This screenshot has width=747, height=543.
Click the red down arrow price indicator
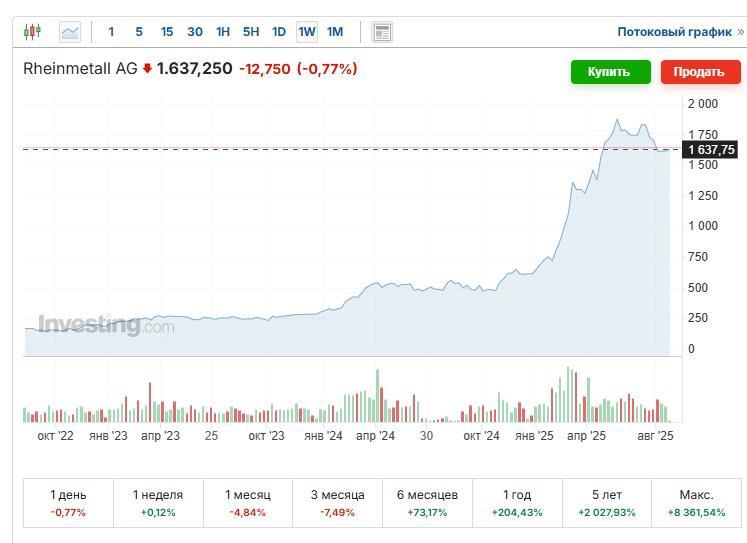pyautogui.click(x=148, y=69)
